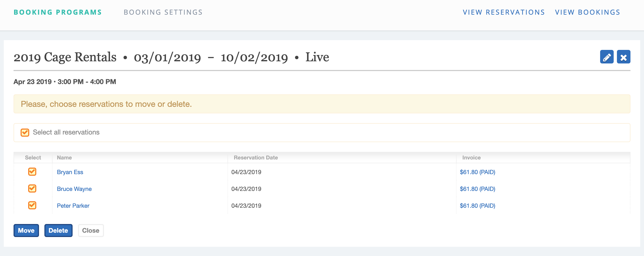
Task: View Peter Parker's paid invoice link
Action: (477, 206)
